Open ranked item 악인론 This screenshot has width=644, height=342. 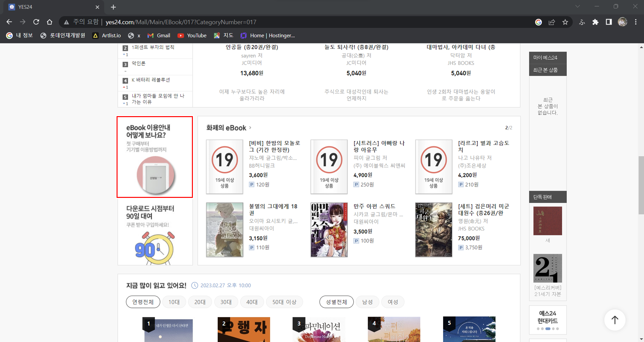pos(138,63)
